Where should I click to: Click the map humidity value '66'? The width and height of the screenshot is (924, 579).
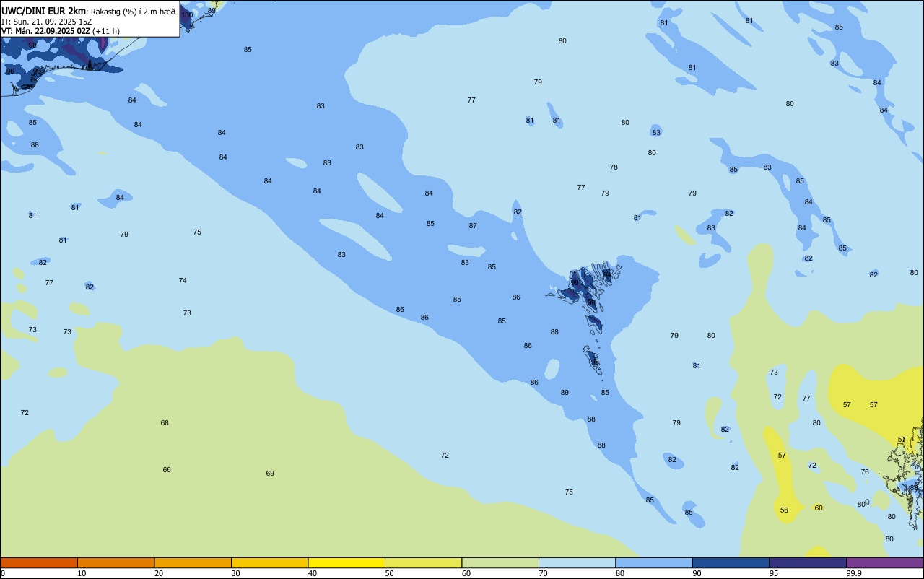click(167, 470)
